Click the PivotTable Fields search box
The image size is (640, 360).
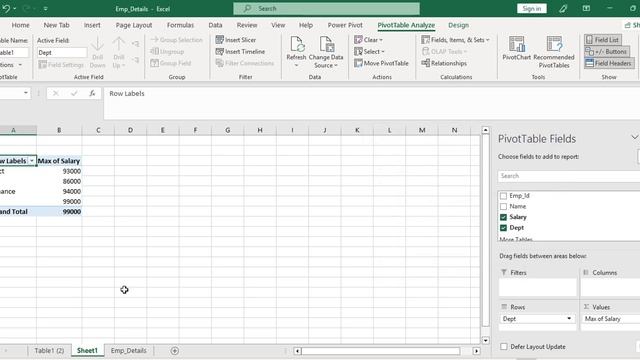[x=569, y=176]
